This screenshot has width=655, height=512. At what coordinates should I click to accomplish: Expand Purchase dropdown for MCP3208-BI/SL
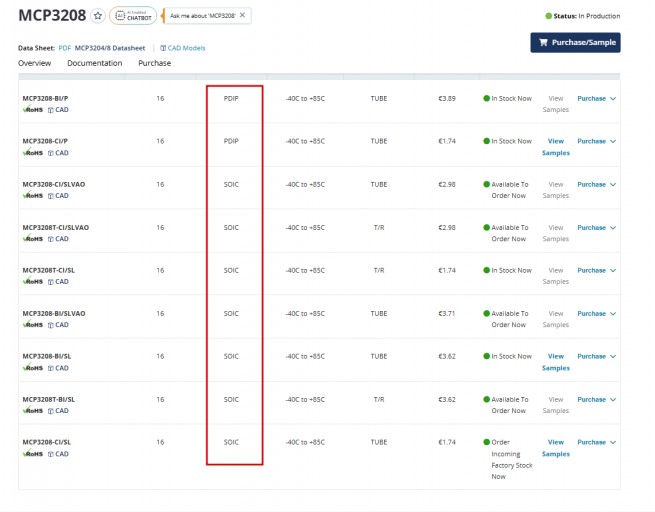pos(597,356)
